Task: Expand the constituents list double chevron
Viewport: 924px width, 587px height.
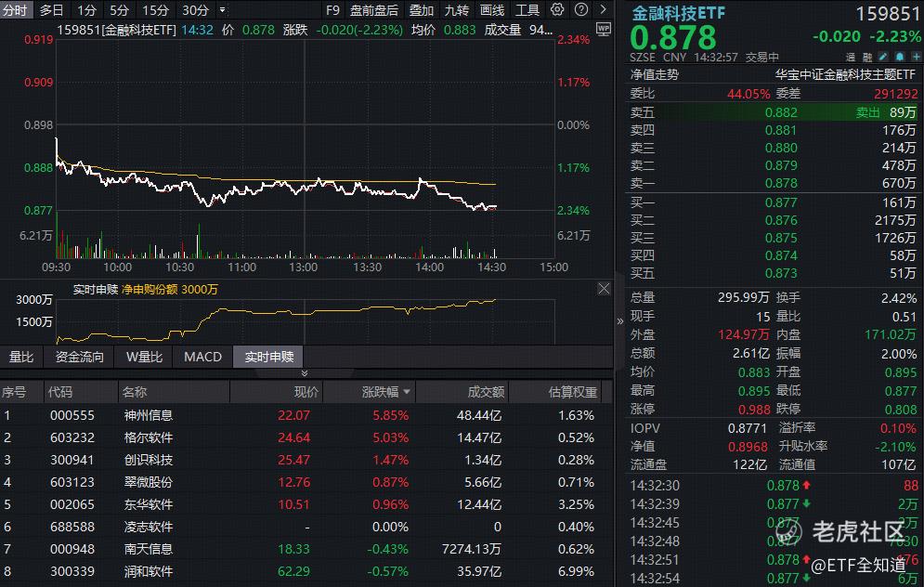Action: pos(305,373)
